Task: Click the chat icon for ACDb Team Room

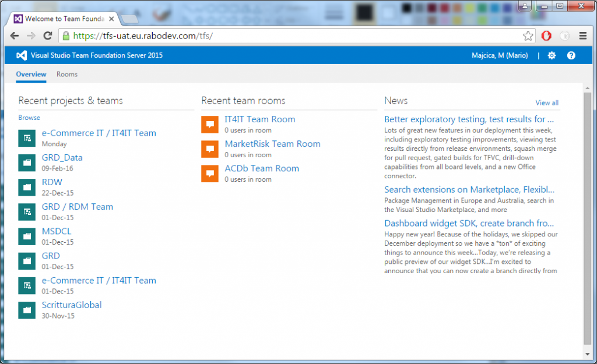Action: pyautogui.click(x=210, y=174)
